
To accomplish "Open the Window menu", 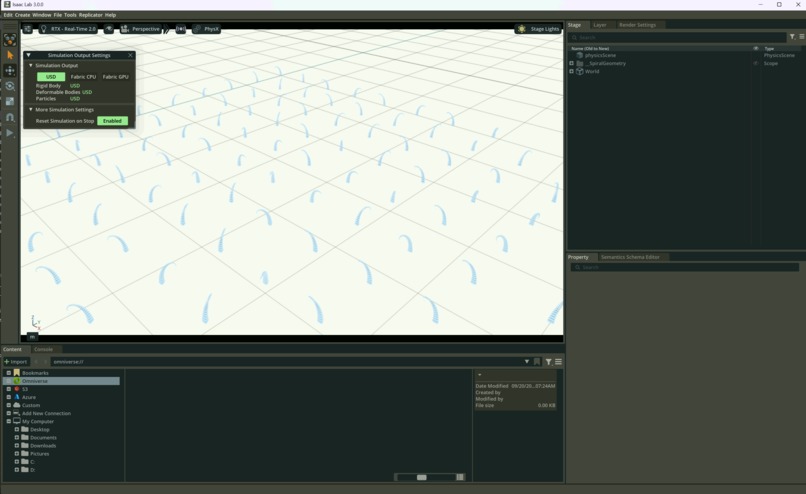I will click(x=42, y=15).
